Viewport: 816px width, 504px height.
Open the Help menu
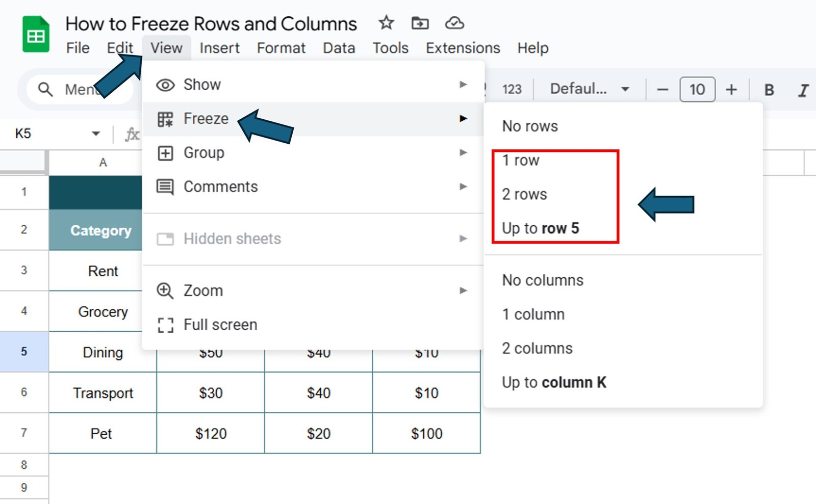click(x=533, y=48)
